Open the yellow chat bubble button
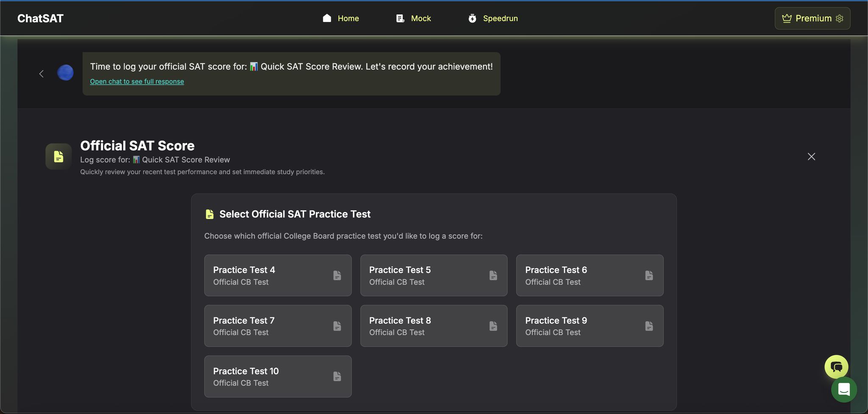Screen dimensions: 868x414 [836, 367]
